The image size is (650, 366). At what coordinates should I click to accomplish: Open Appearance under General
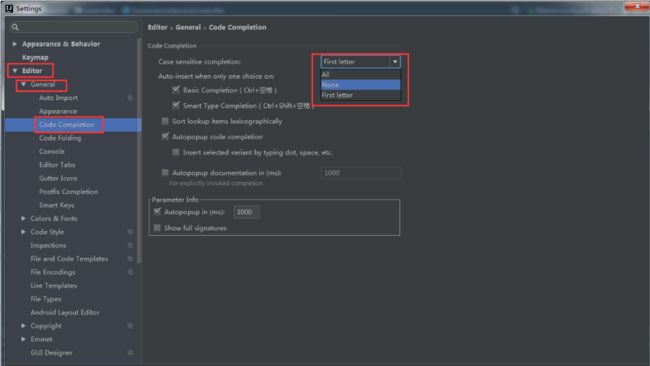(58, 111)
